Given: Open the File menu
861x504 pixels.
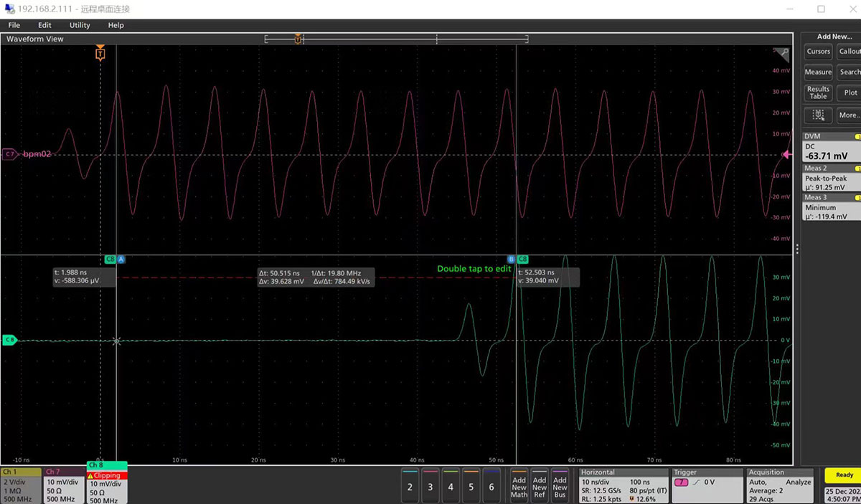Looking at the screenshot, I should click(x=14, y=25).
